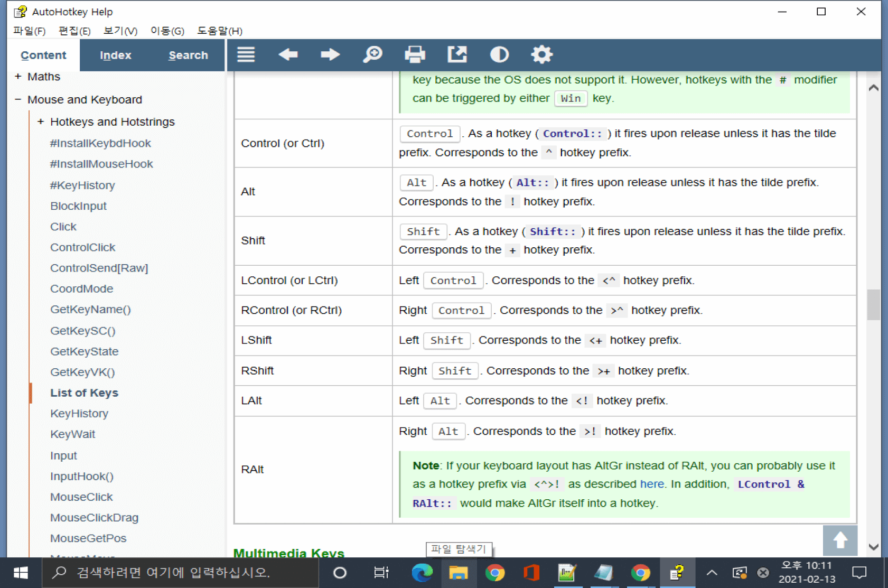
Task: Switch to the Search tab
Action: 188,55
